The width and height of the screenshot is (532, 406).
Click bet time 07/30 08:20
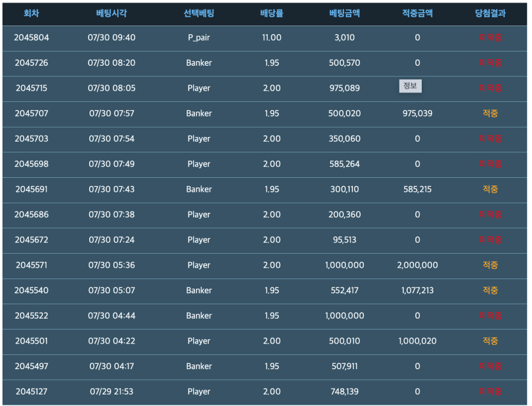[111, 63]
